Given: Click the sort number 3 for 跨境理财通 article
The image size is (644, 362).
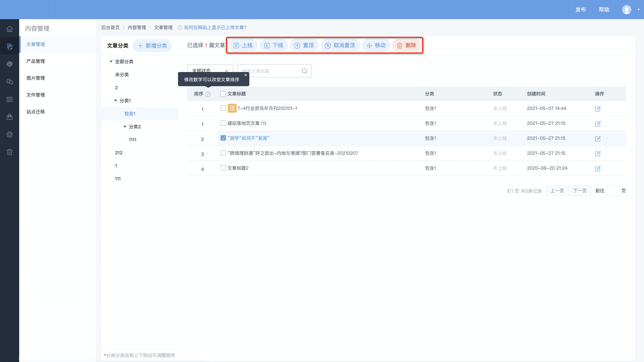Looking at the screenshot, I should 203,154.
